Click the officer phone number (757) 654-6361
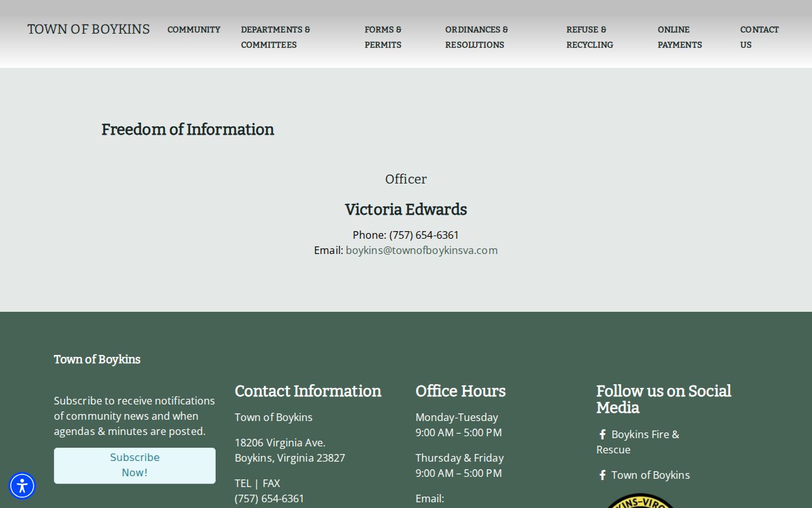Viewport: 812px width, 508px height. tap(424, 235)
